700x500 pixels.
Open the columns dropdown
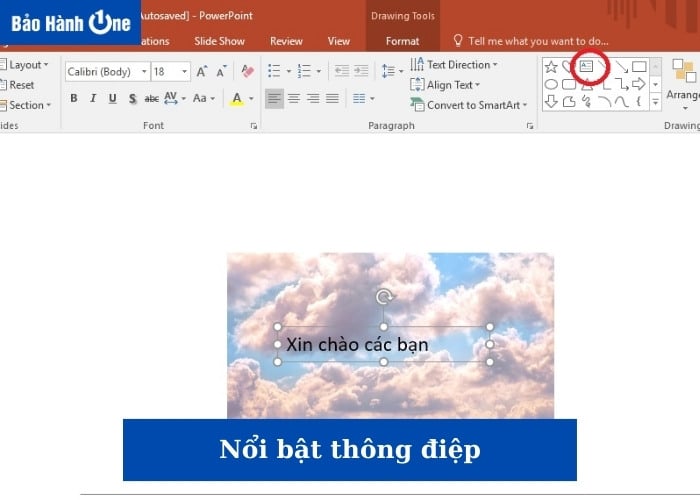coord(363,98)
